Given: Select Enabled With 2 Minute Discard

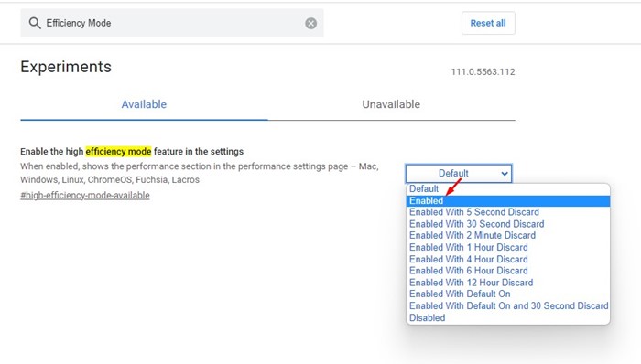Looking at the screenshot, I should click(508, 235).
